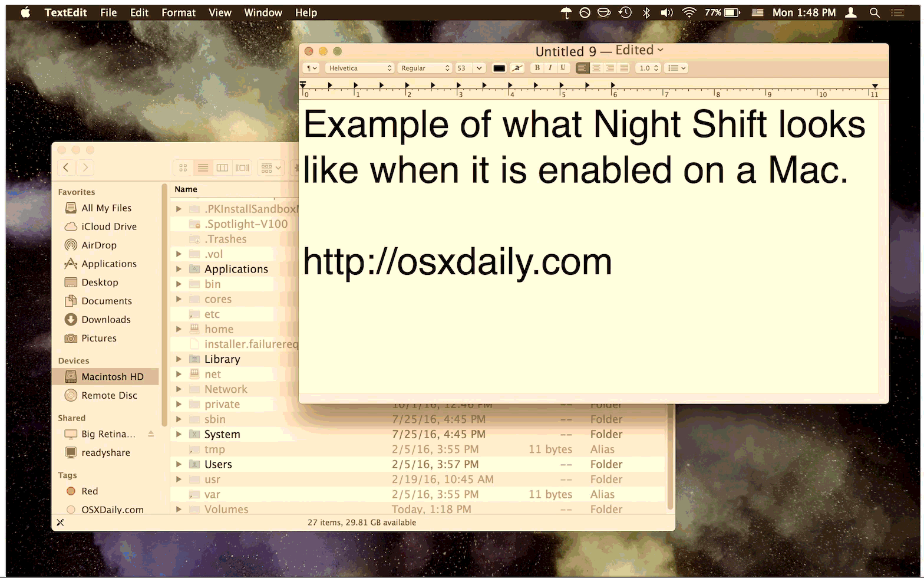Open the Helvetica font family dropdown
This screenshot has width=924, height=578.
tap(359, 68)
